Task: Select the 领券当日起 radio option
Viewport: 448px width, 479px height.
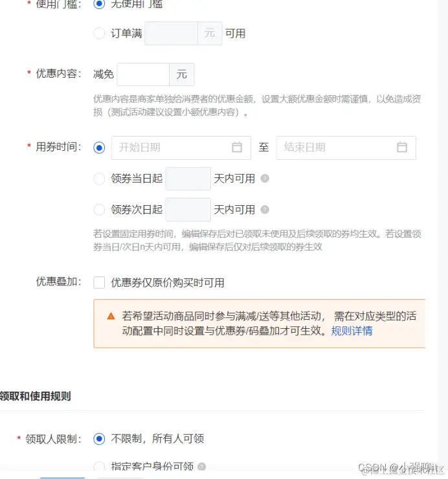Action: (x=99, y=179)
